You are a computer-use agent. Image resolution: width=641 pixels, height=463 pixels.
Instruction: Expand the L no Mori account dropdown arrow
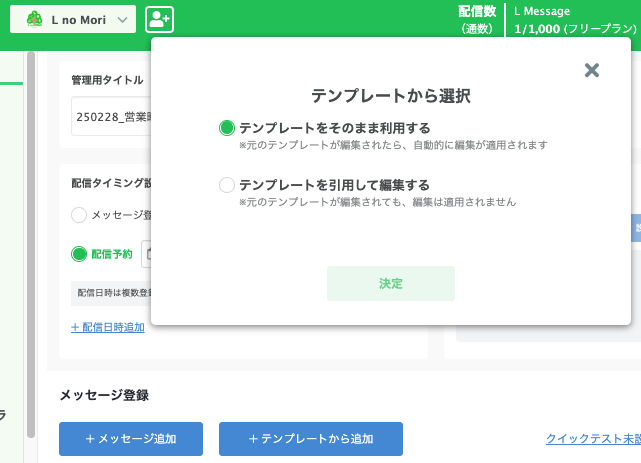(122, 19)
